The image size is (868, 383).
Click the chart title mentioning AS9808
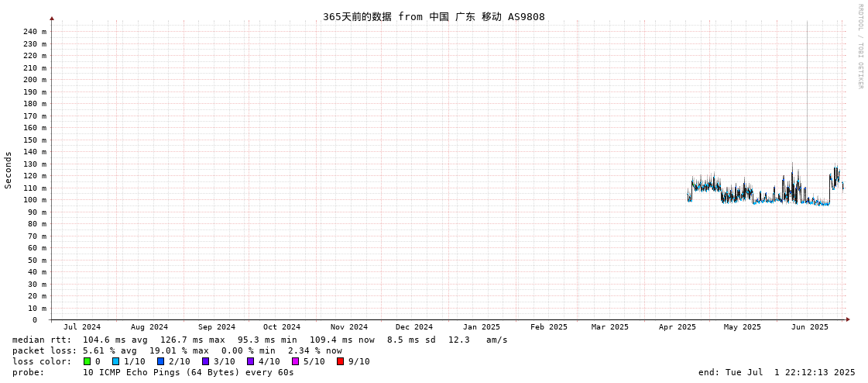434,16
